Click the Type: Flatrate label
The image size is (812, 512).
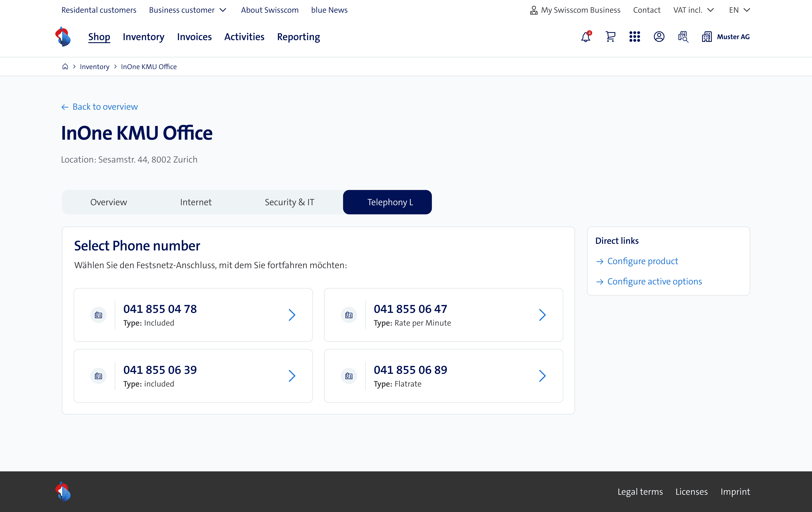coord(398,384)
